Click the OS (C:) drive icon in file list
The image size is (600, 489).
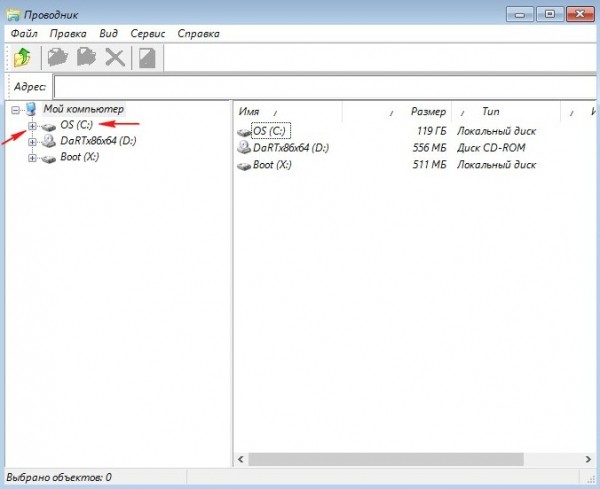244,132
